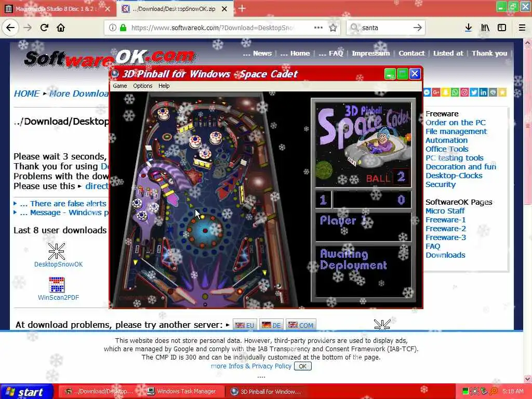Open the FAQ header link
This screenshot has width=532, height=399.
(x=336, y=54)
